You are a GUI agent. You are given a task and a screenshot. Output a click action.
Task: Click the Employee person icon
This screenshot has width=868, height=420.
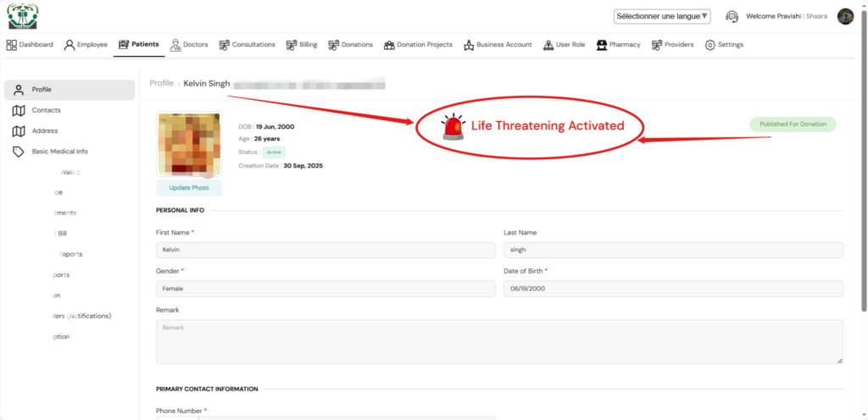[70, 45]
